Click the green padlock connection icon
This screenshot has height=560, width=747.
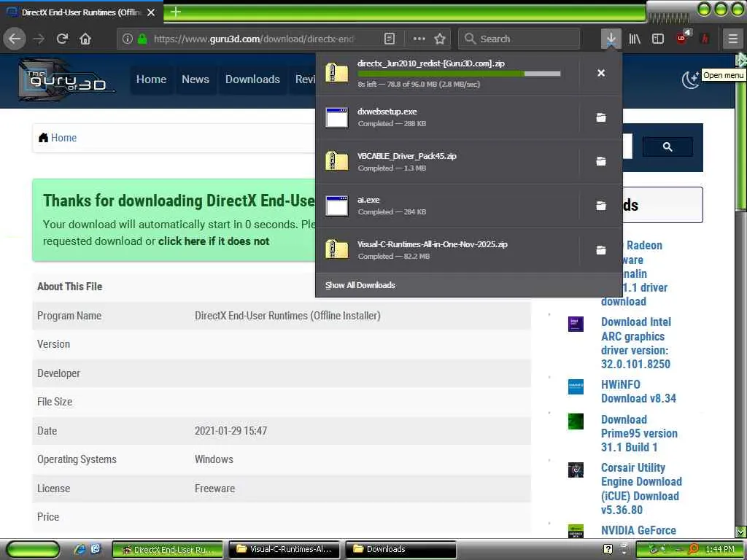coord(142,39)
